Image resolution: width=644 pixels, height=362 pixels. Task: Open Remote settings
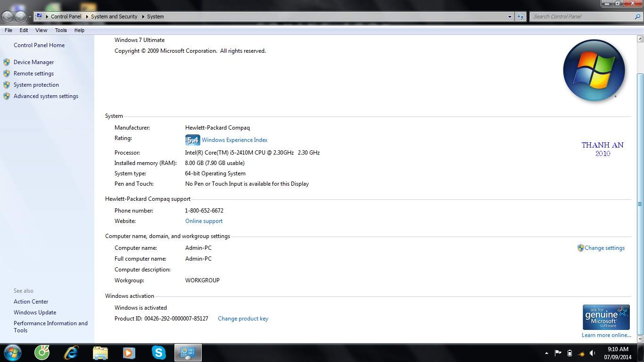(33, 74)
